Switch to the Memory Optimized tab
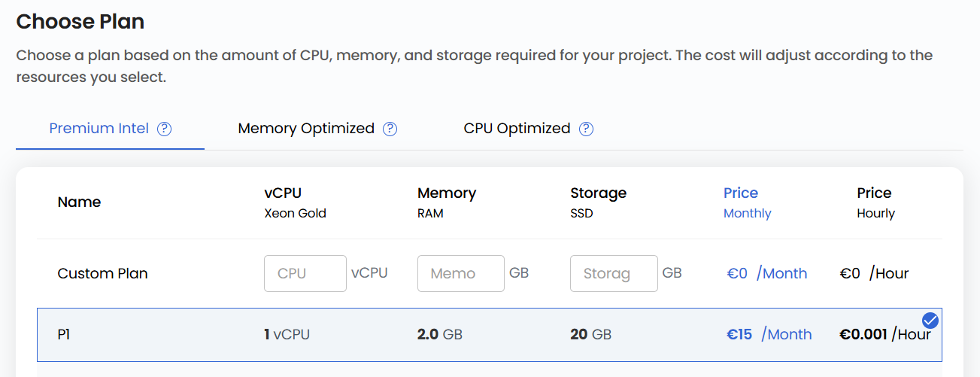 coord(306,129)
